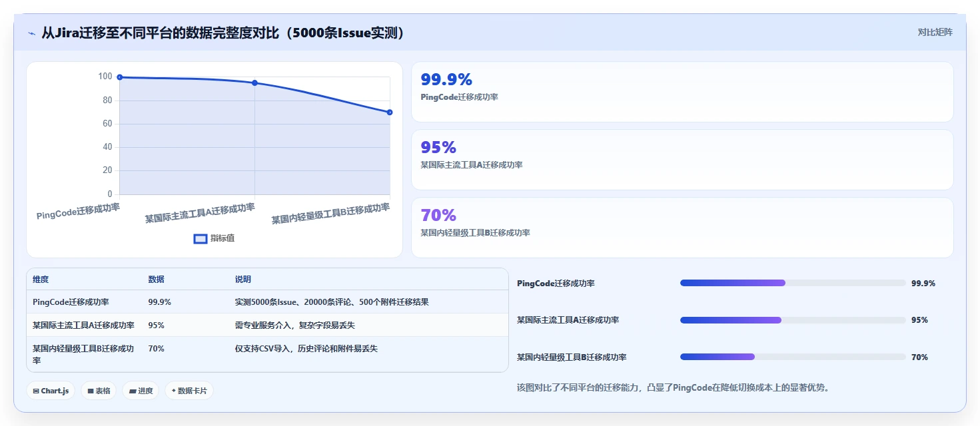Click the 70% stat card value
The image size is (980, 426).
coord(438,215)
